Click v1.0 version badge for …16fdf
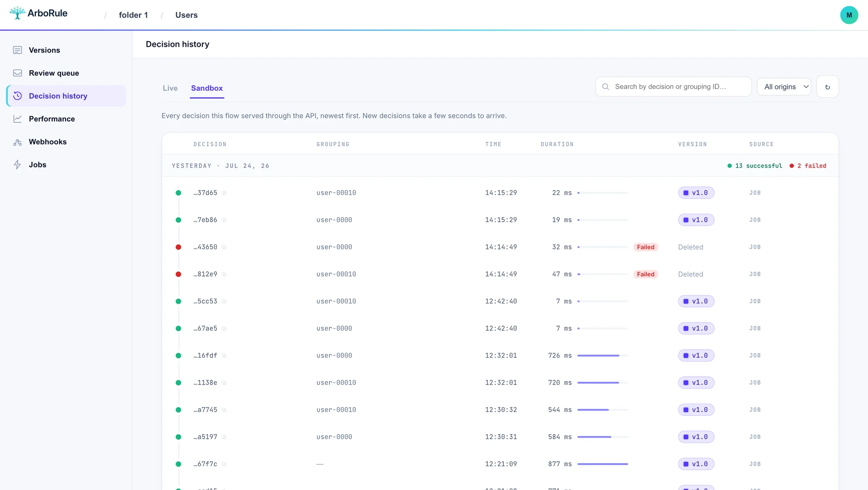 click(x=696, y=355)
